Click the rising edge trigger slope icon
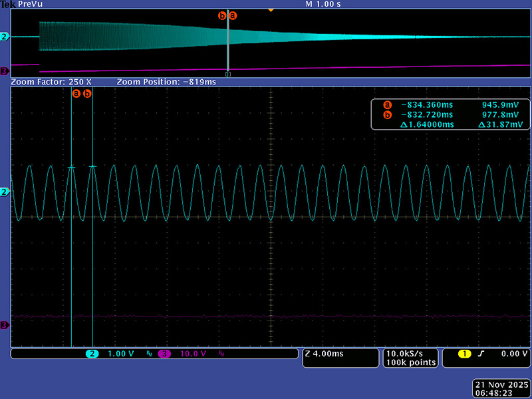Screen dimensions: 532x399 point(480,354)
